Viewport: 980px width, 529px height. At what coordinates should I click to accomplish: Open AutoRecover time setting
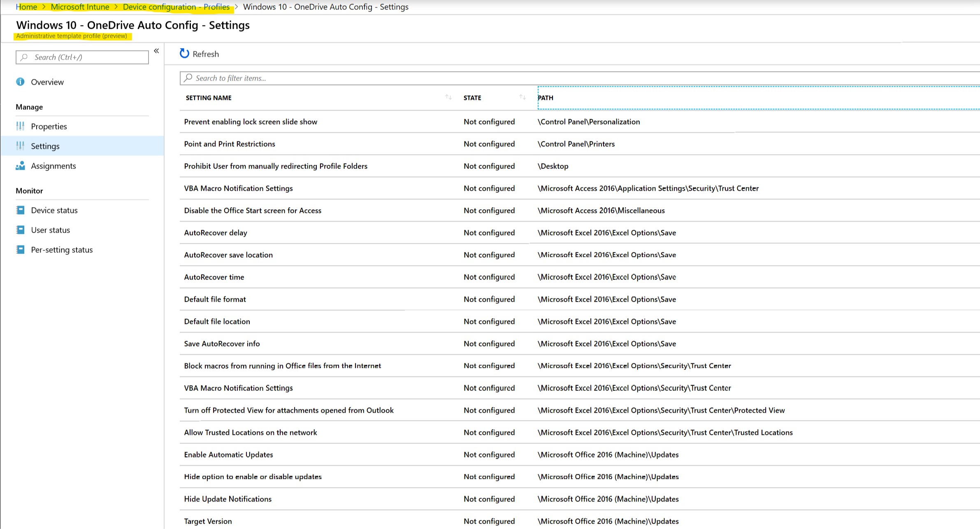point(214,277)
